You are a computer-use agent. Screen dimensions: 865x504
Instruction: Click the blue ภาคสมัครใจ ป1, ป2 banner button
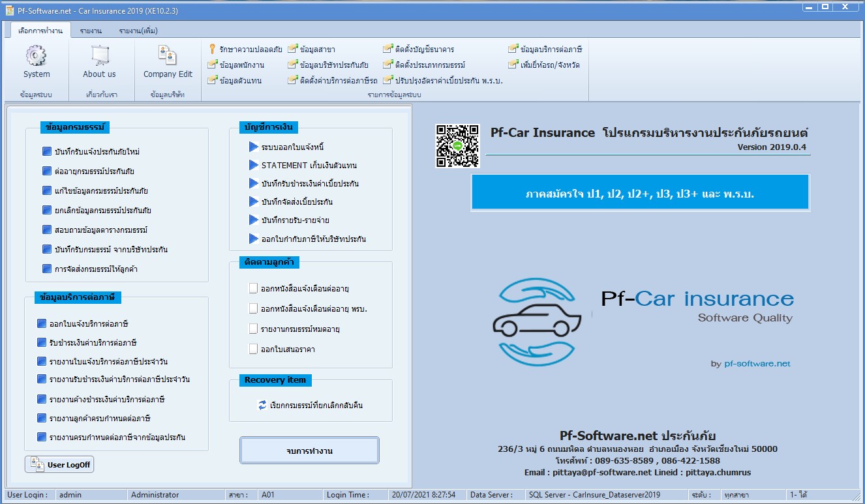(640, 193)
